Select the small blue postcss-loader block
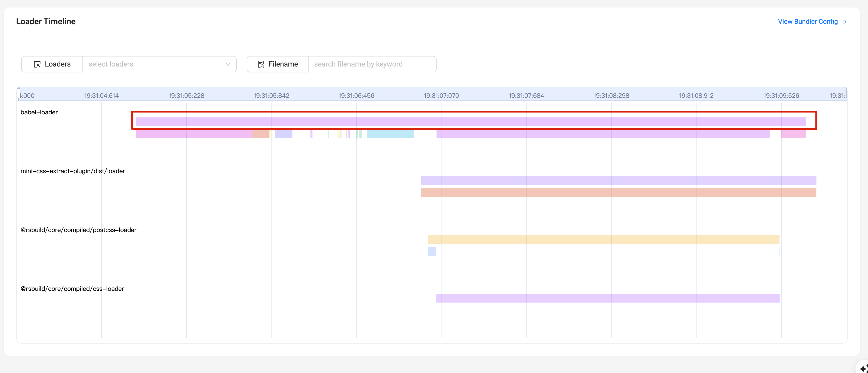868x373 pixels. 432,251
